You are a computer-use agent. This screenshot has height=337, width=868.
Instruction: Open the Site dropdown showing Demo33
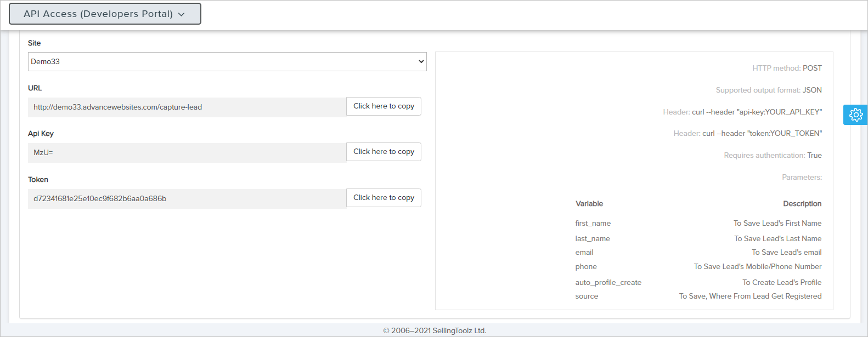227,61
